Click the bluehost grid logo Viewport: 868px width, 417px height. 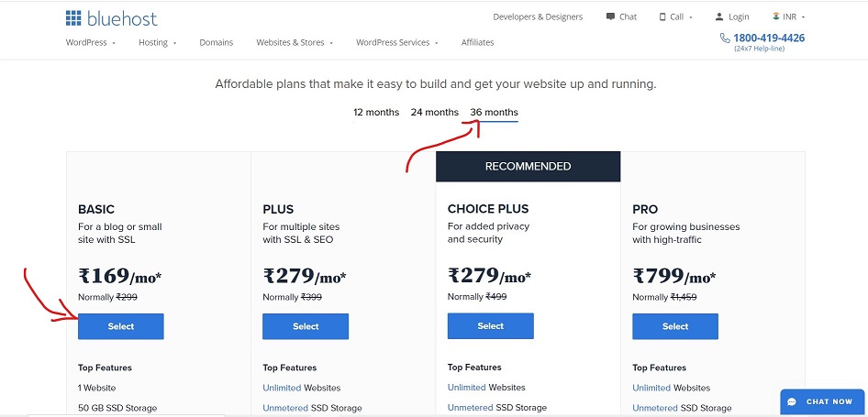[x=73, y=17]
